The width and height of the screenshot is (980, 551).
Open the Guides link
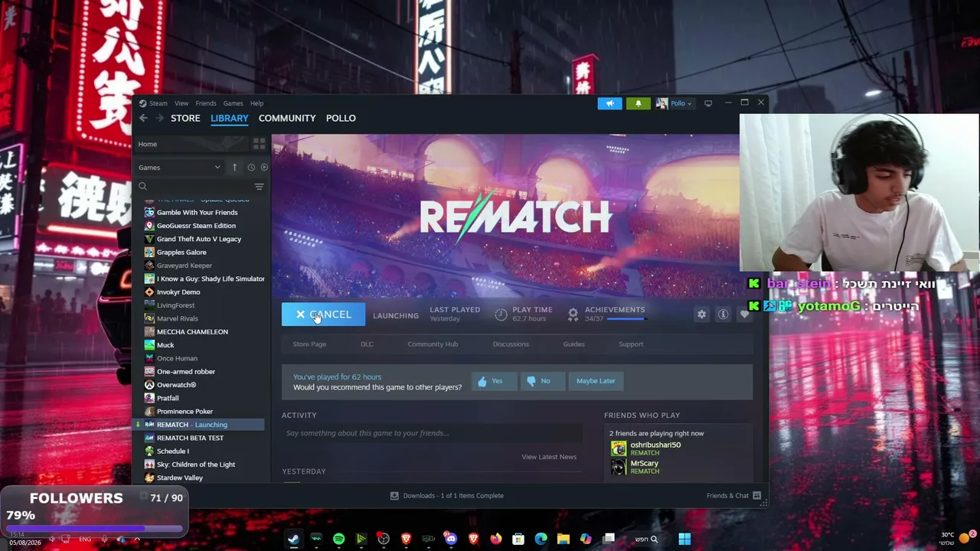573,344
